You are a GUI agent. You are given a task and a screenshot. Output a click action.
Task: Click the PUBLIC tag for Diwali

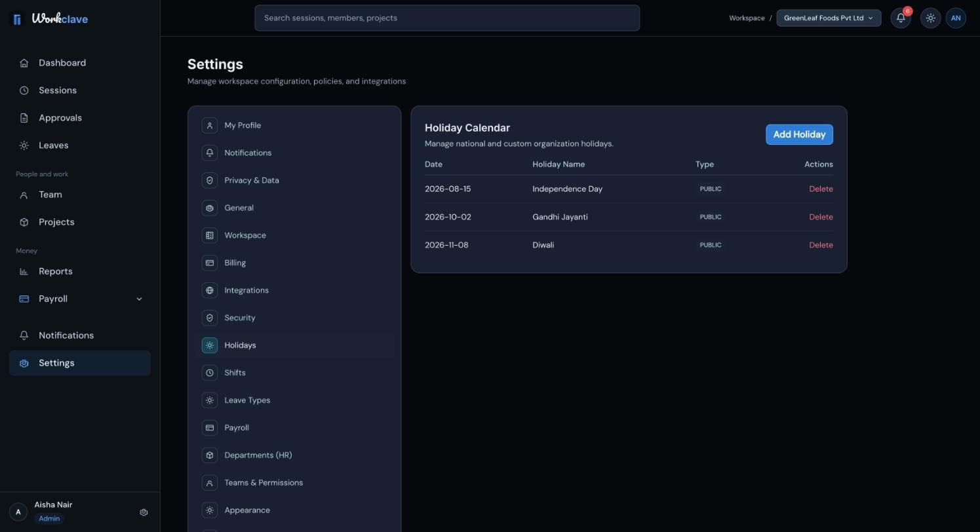coord(711,245)
